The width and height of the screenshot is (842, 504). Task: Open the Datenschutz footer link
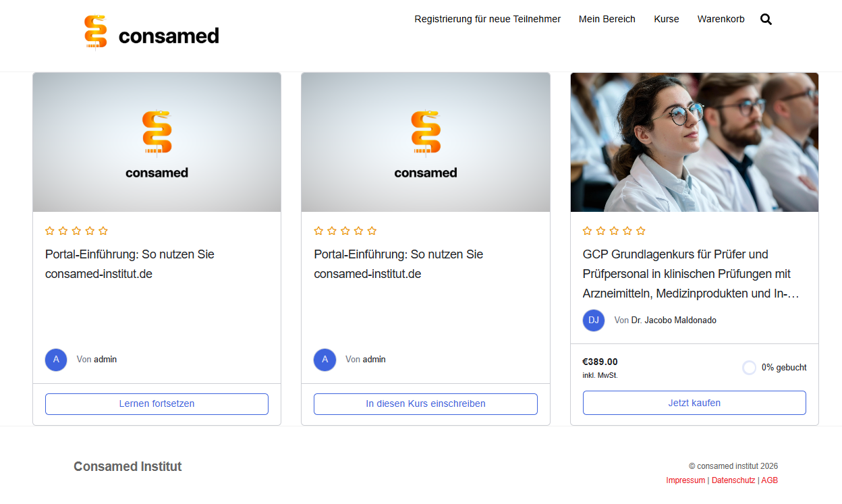coord(733,480)
